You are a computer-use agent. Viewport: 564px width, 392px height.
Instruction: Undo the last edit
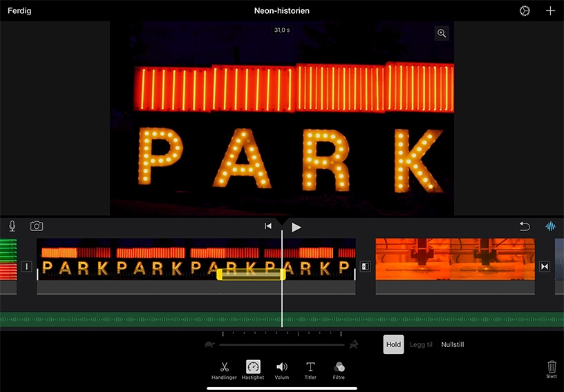coord(525,226)
